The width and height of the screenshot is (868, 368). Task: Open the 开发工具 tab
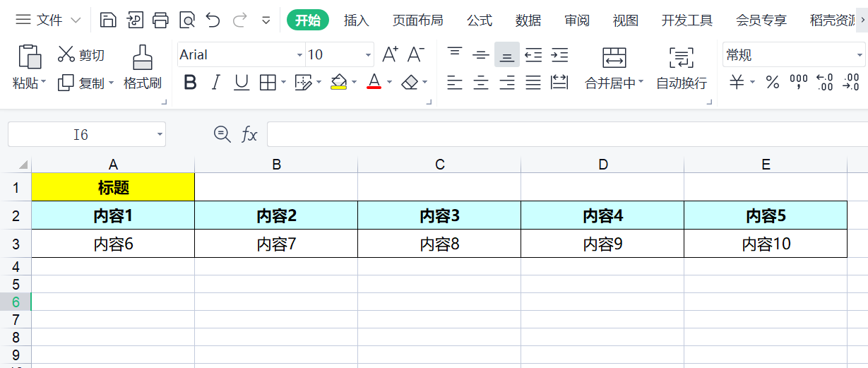coord(687,20)
